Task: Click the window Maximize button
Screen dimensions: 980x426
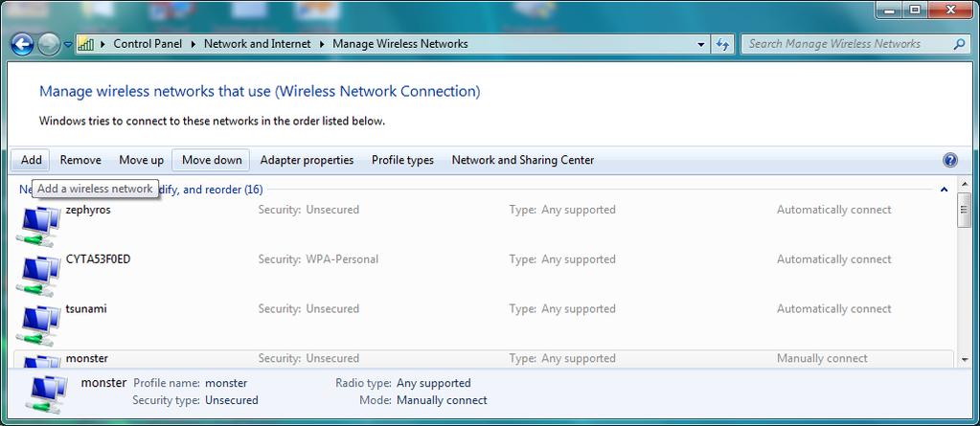Action: 915,10
